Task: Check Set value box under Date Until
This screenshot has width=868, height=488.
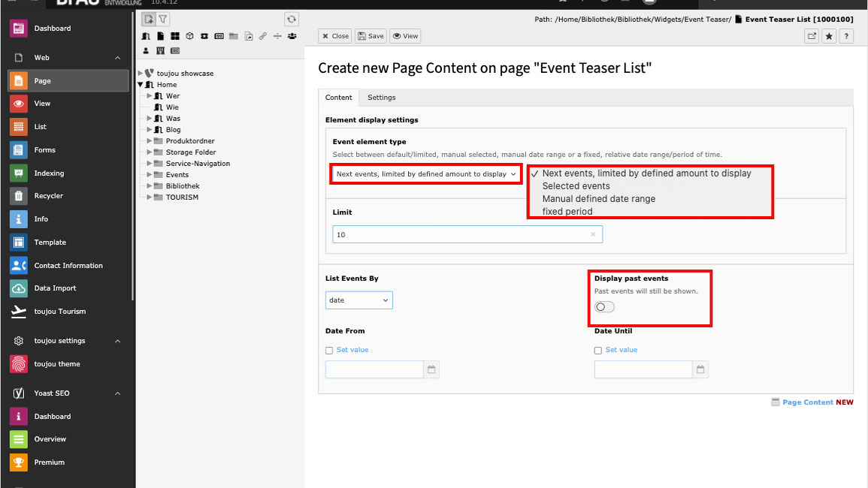Action: coord(598,351)
